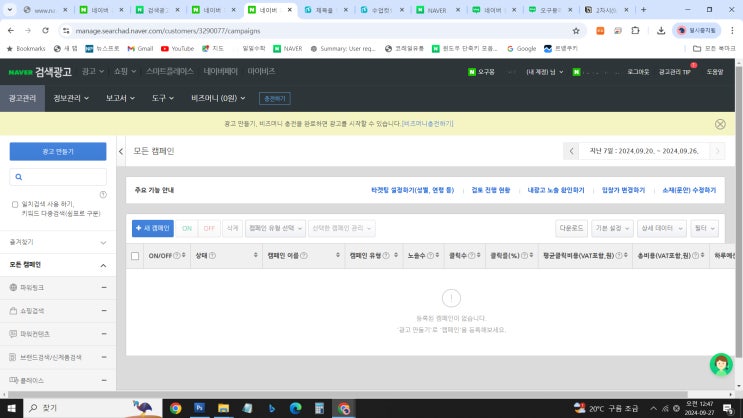
Task: Click the 새 캠페인 button
Action: click(x=153, y=228)
